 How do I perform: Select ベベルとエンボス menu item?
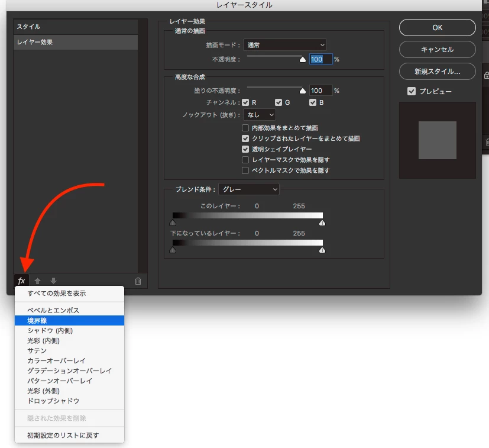(69, 310)
